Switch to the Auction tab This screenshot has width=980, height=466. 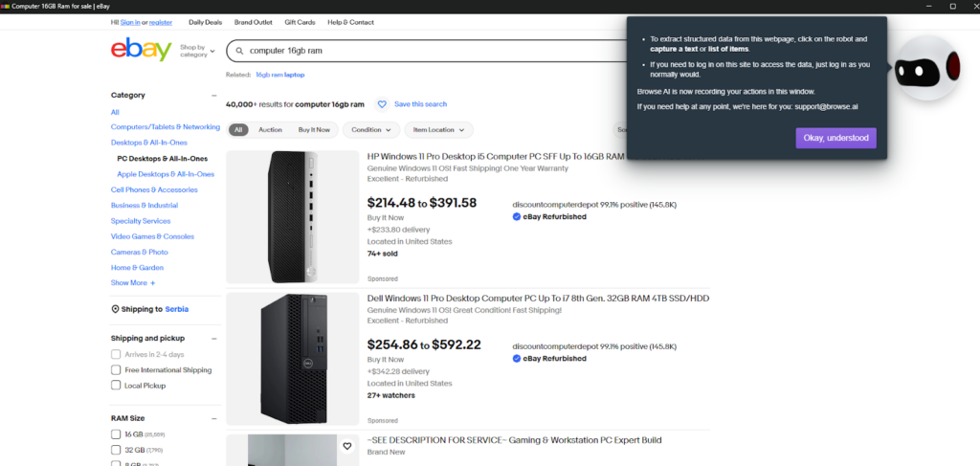(x=270, y=130)
